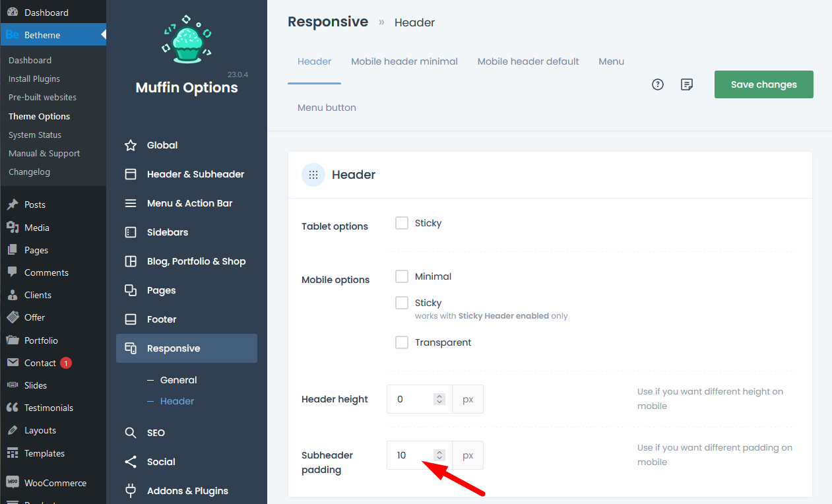
Task: Click the Save changes button
Action: point(764,84)
